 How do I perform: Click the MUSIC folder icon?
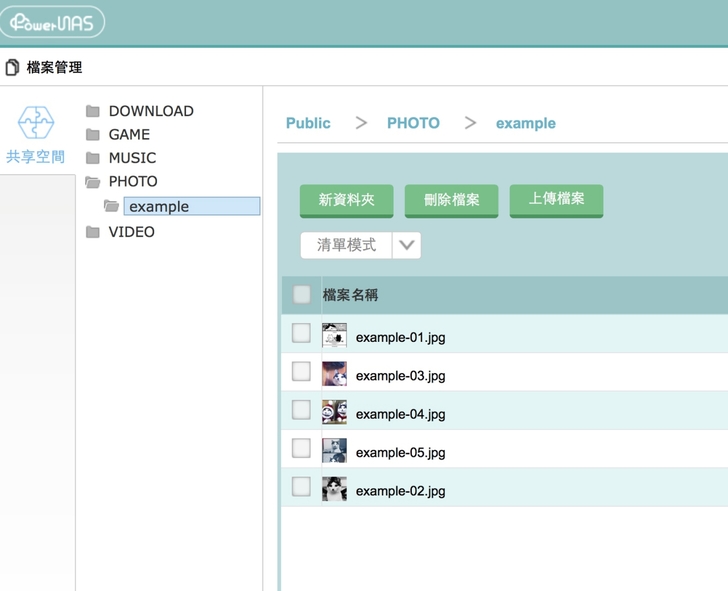pyautogui.click(x=93, y=158)
